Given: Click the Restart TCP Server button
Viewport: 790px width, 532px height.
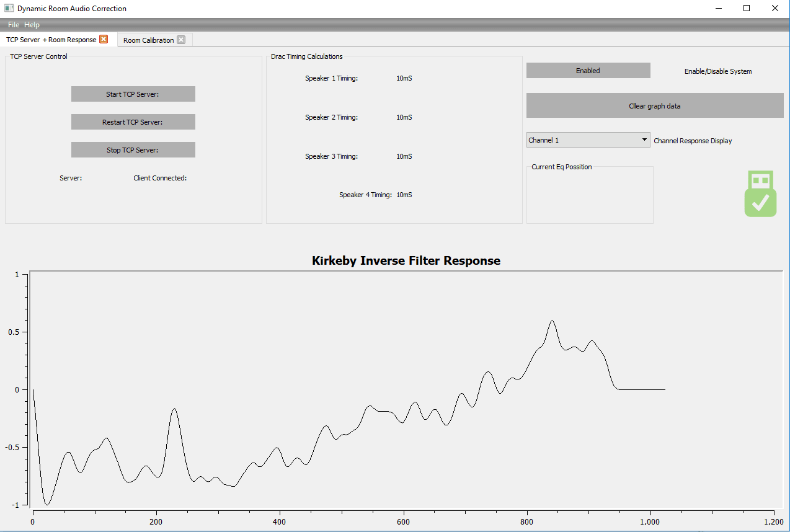Looking at the screenshot, I should click(133, 122).
